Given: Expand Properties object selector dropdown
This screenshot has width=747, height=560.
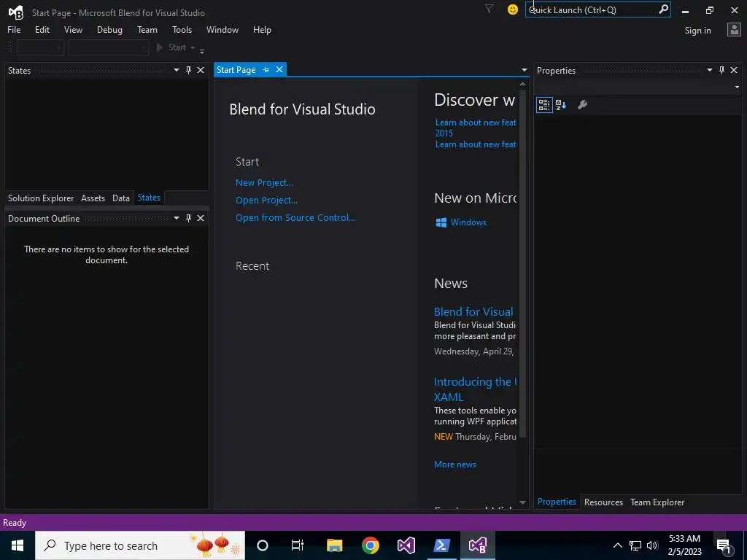Looking at the screenshot, I should [737, 87].
